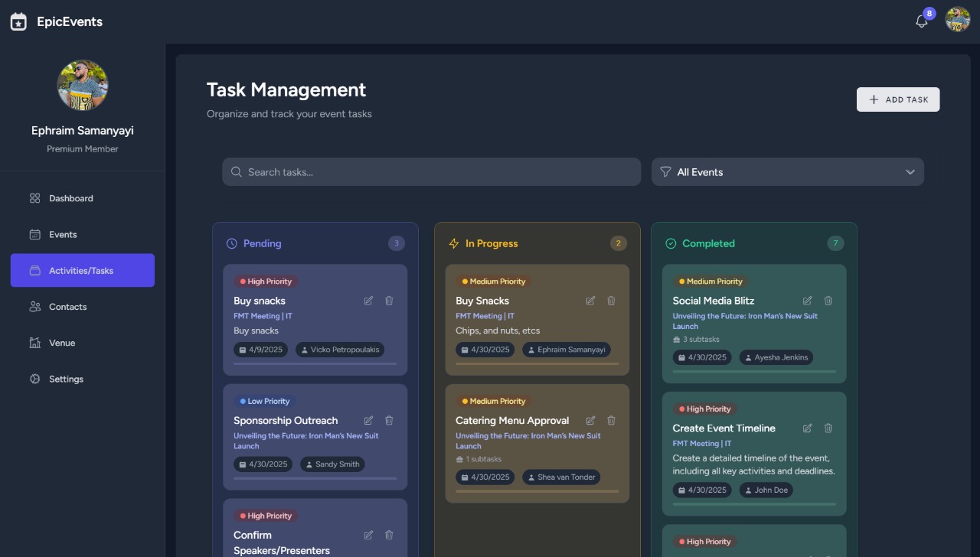Viewport: 980px width, 557px height.
Task: Select the Completed column header
Action: click(x=710, y=243)
